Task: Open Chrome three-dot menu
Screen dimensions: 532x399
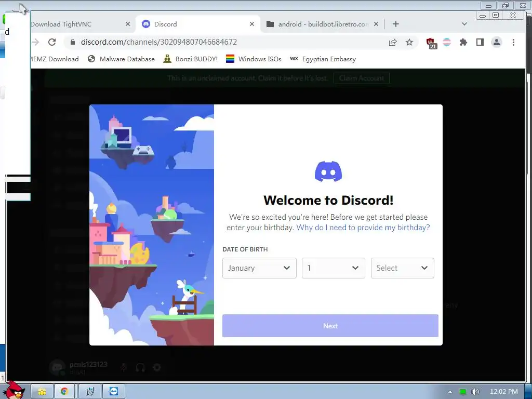Action: click(x=513, y=42)
